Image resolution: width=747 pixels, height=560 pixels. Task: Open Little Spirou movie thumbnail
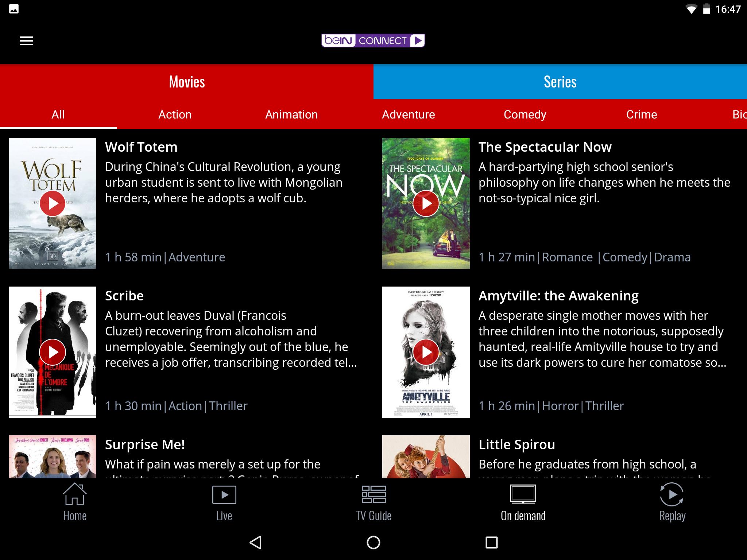tap(425, 456)
